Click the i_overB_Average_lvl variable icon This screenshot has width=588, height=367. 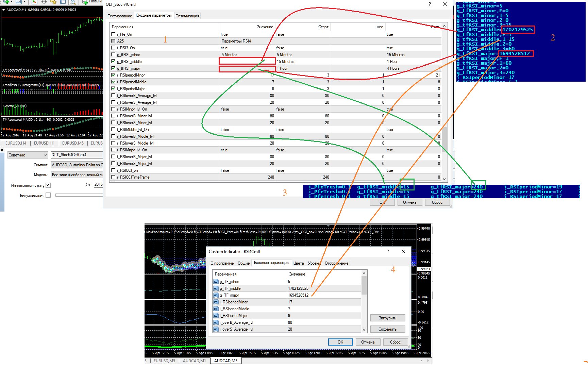coord(216,322)
